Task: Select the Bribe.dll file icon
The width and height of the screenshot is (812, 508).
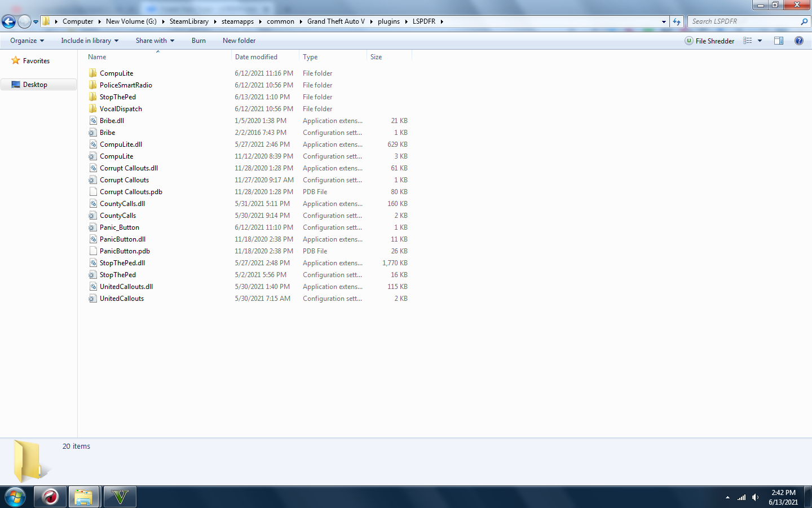Action: 93,121
